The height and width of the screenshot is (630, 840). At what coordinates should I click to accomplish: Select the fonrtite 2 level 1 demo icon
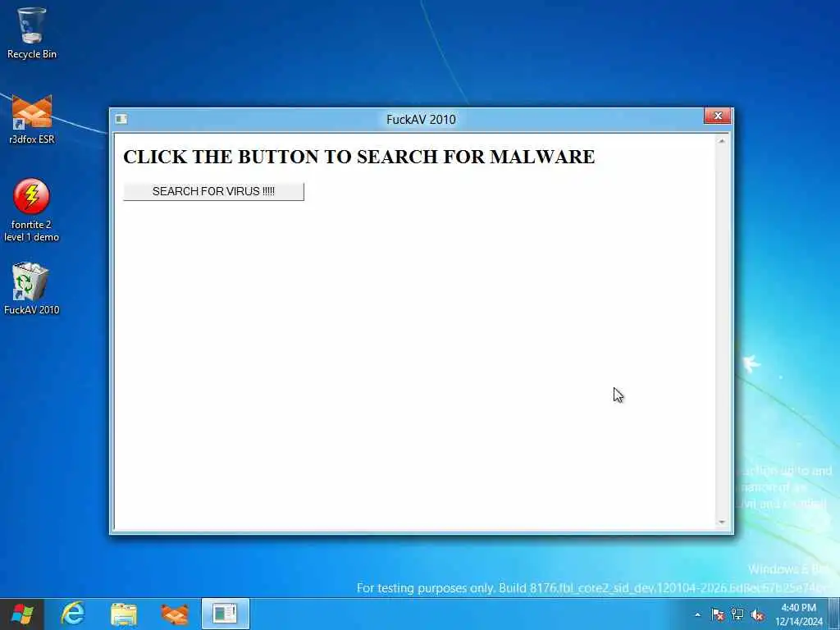point(32,210)
